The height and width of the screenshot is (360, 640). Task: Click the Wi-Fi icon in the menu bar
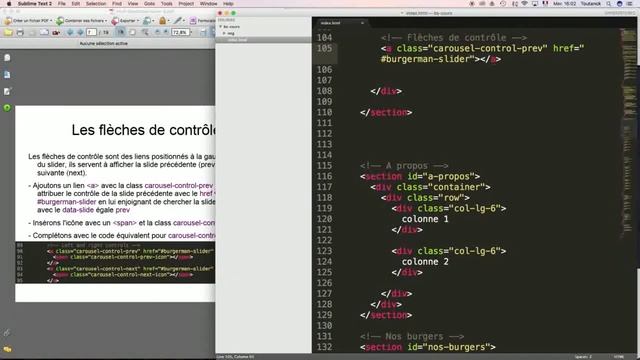click(x=524, y=4)
